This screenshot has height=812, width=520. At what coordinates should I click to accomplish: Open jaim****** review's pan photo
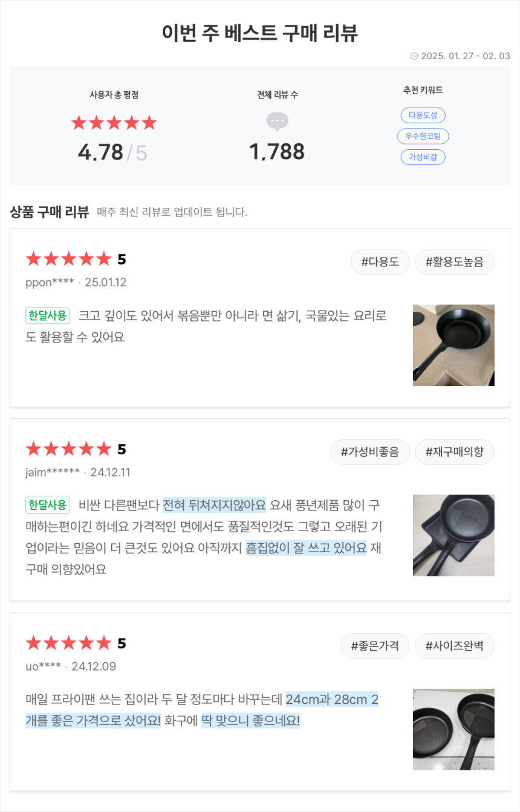point(453,535)
